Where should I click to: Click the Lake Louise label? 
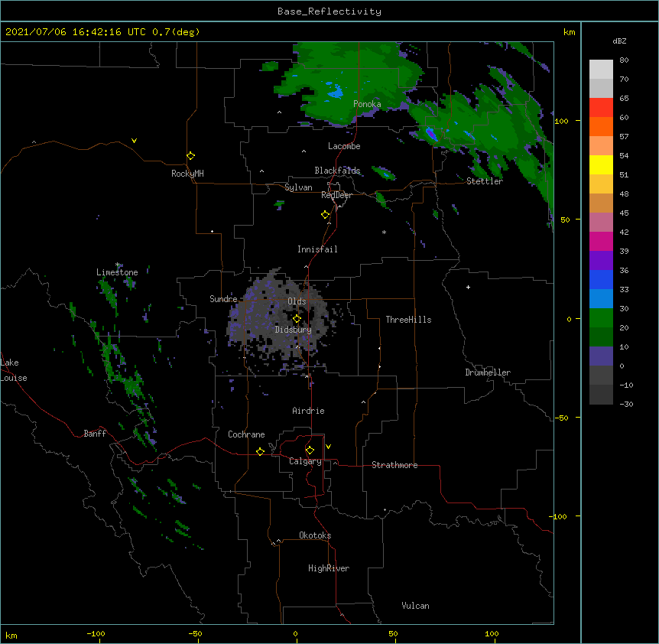coord(14,370)
